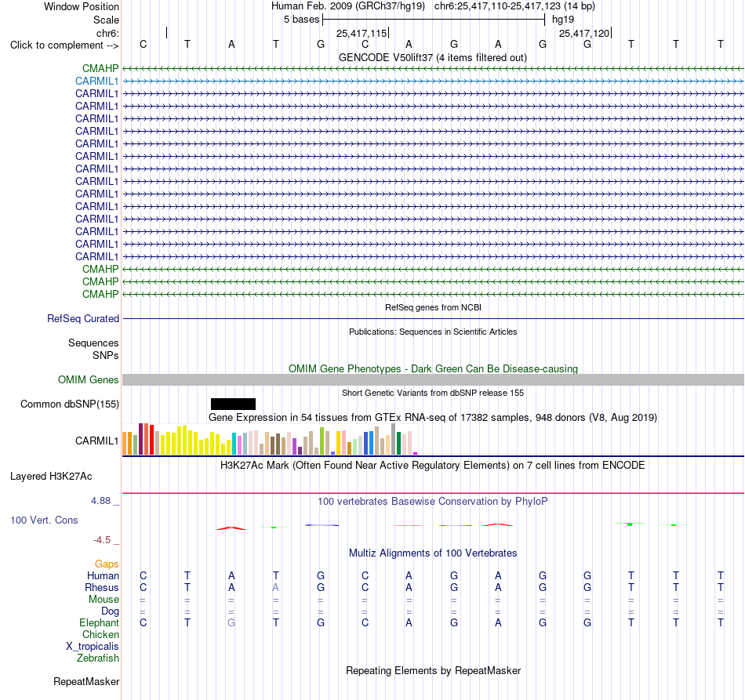Screen dimensions: 745x700
Task: Click the Common dbSNP(155) label
Action: pyautogui.click(x=69, y=404)
